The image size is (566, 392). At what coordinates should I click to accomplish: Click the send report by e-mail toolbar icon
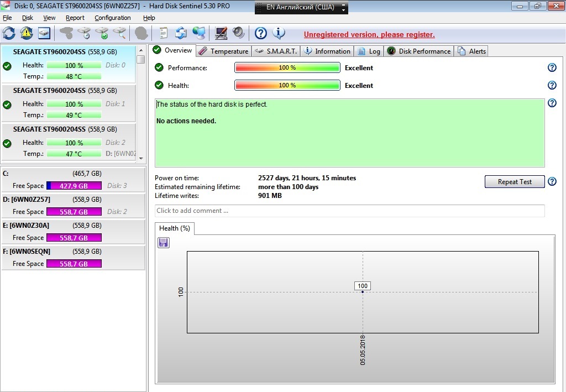click(x=181, y=33)
